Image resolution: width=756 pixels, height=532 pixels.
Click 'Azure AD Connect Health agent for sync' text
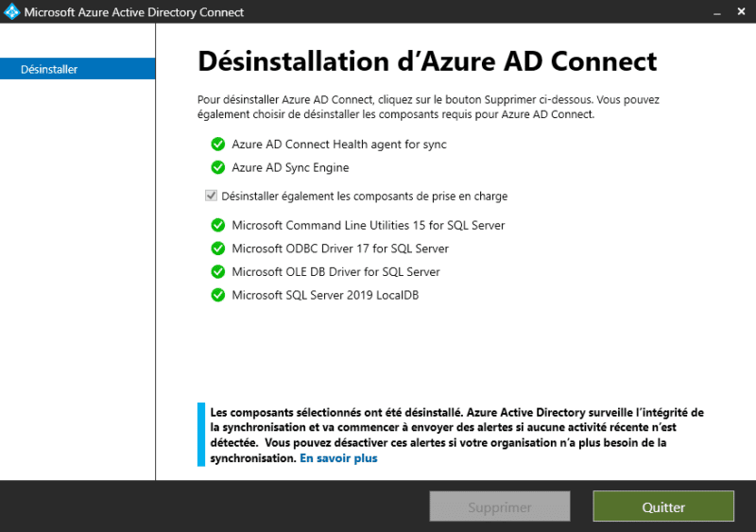339,145
